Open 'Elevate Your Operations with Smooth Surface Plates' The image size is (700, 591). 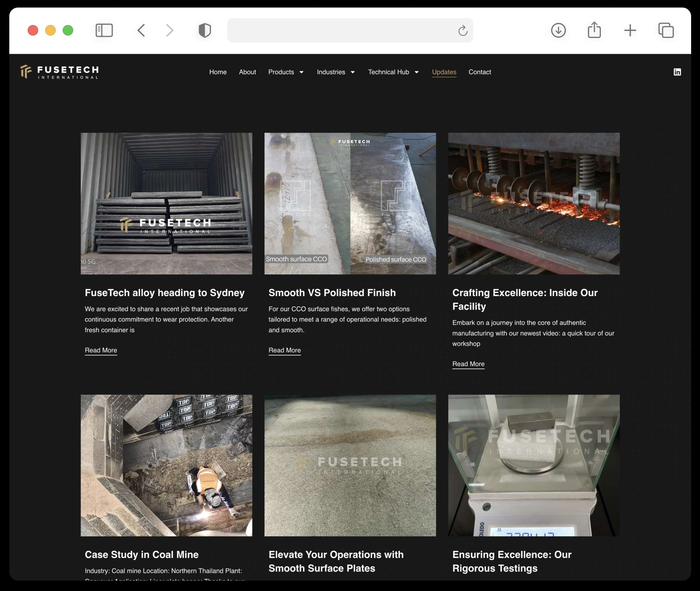pyautogui.click(x=336, y=562)
